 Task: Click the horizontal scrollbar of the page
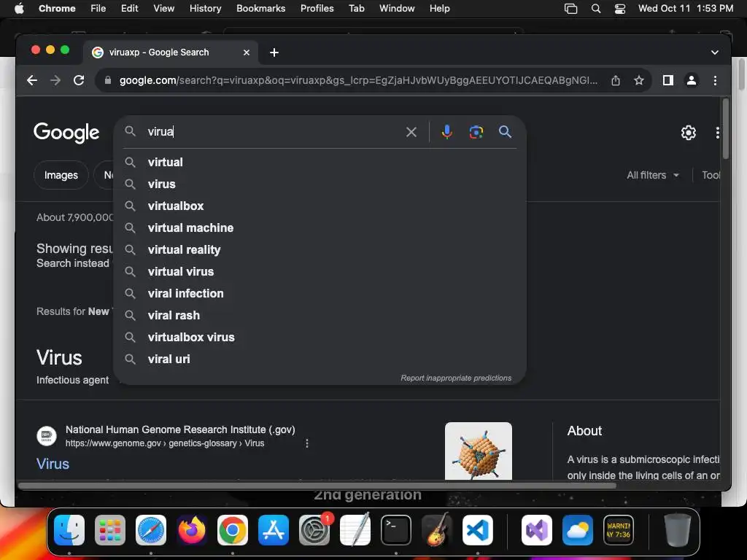(x=317, y=486)
